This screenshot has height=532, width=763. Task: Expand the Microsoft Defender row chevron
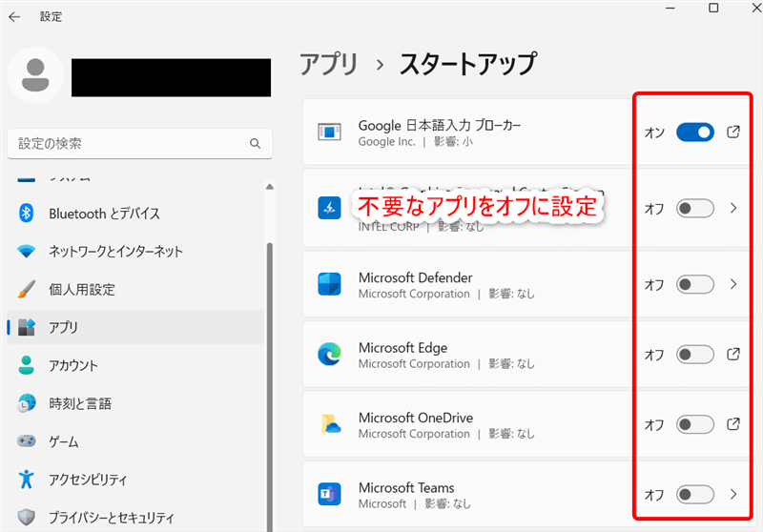[x=733, y=284]
